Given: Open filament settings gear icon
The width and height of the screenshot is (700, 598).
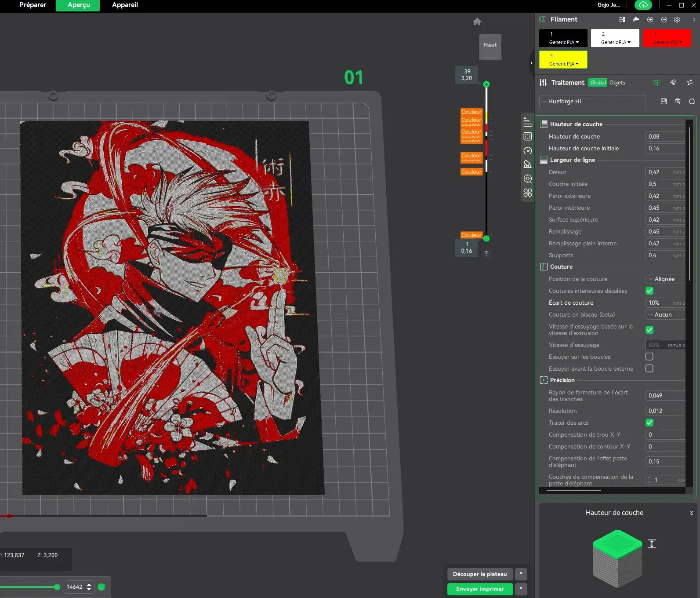Looking at the screenshot, I should [677, 19].
